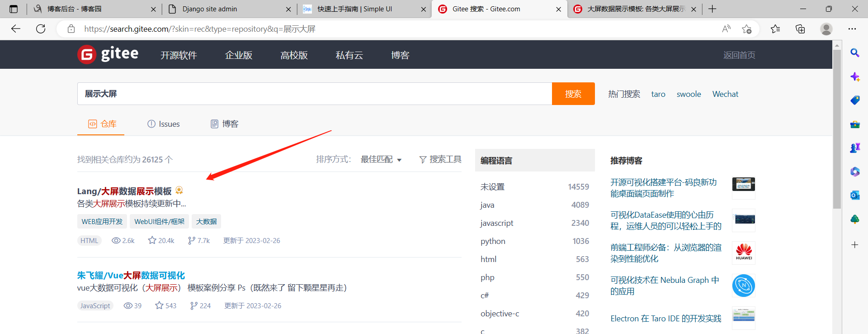Open browser favorites list icon
The image size is (868, 334).
(775, 29)
